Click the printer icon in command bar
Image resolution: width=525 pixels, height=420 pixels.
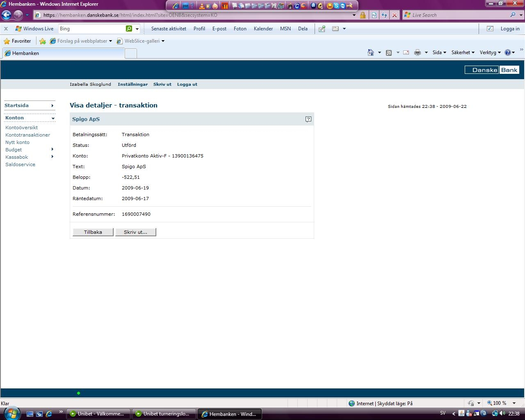tap(418, 52)
